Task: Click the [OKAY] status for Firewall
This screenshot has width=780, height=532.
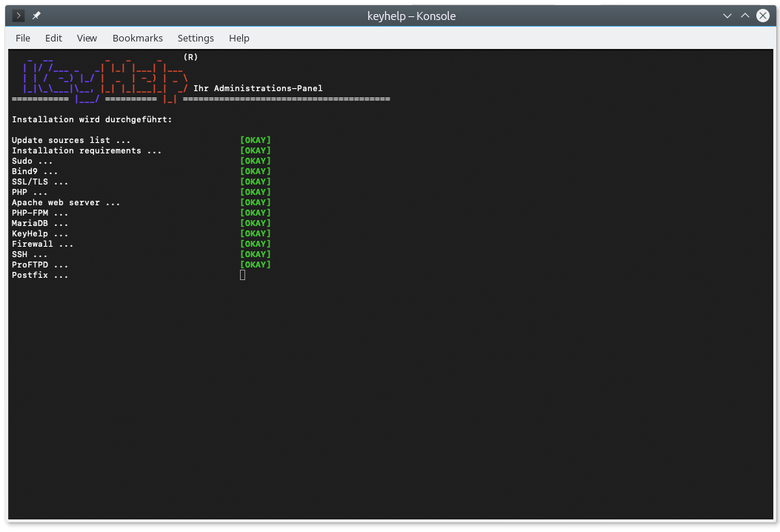Action: click(256, 245)
